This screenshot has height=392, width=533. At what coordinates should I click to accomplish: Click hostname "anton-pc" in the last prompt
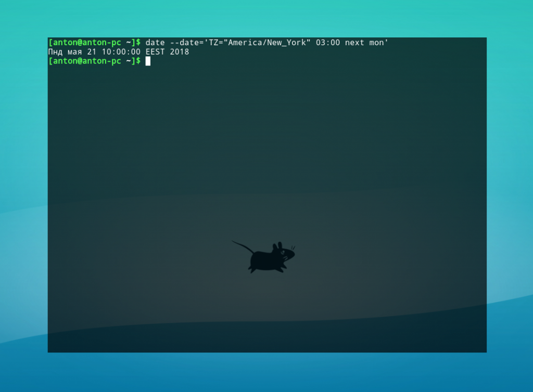pos(101,61)
